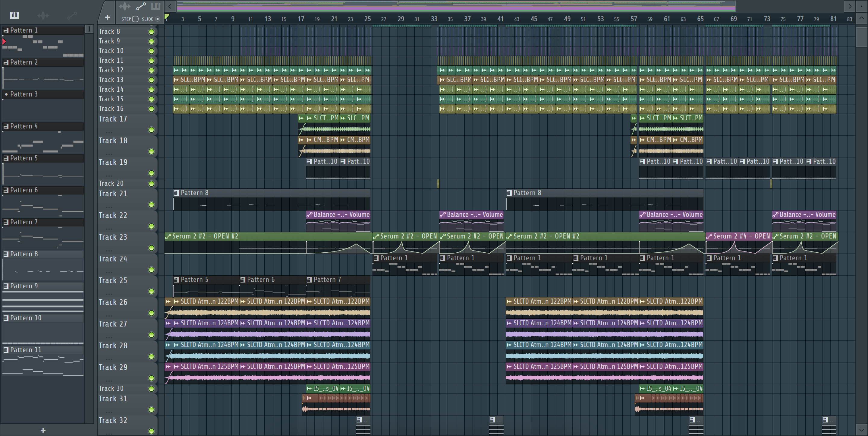Click bar 81 on the timeline ruler
The height and width of the screenshot is (436, 868).
(833, 19)
